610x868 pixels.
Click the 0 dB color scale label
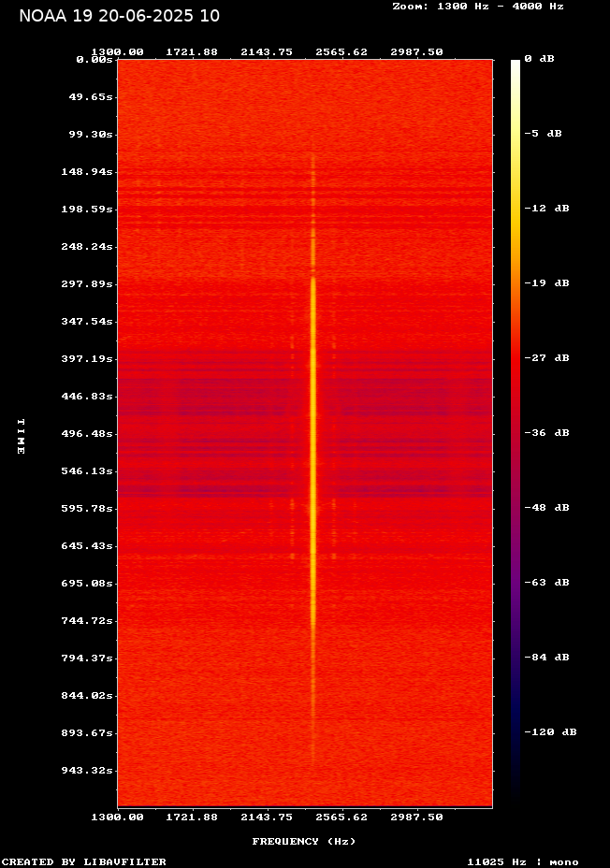point(539,59)
